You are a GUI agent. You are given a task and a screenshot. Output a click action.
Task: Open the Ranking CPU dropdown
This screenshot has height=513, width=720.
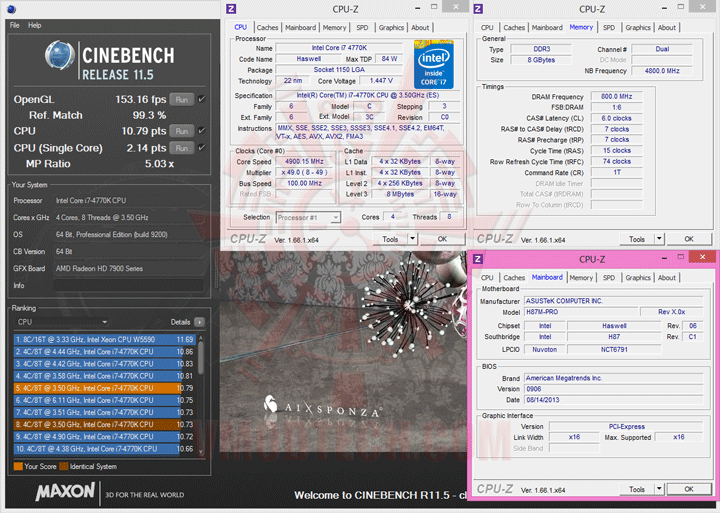pos(62,322)
